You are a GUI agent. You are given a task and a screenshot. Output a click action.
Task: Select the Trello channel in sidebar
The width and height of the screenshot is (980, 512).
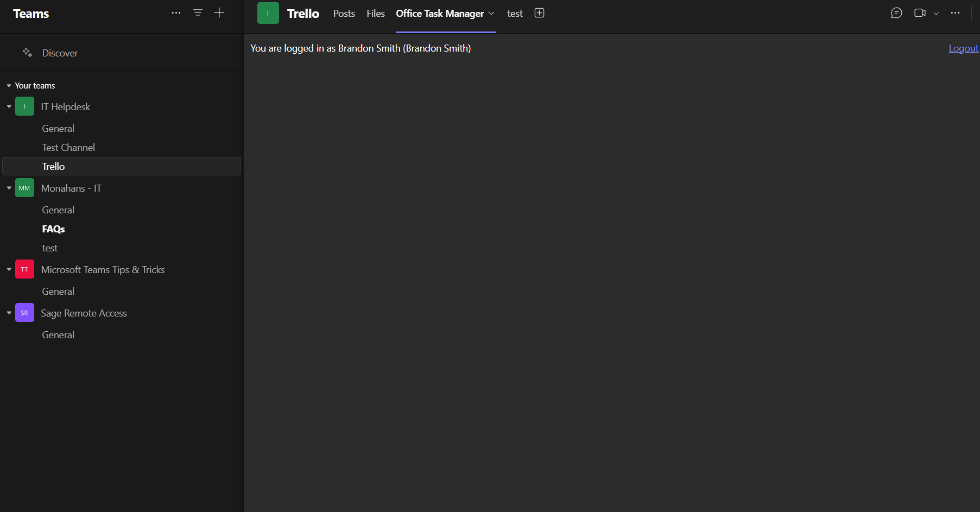point(122,166)
